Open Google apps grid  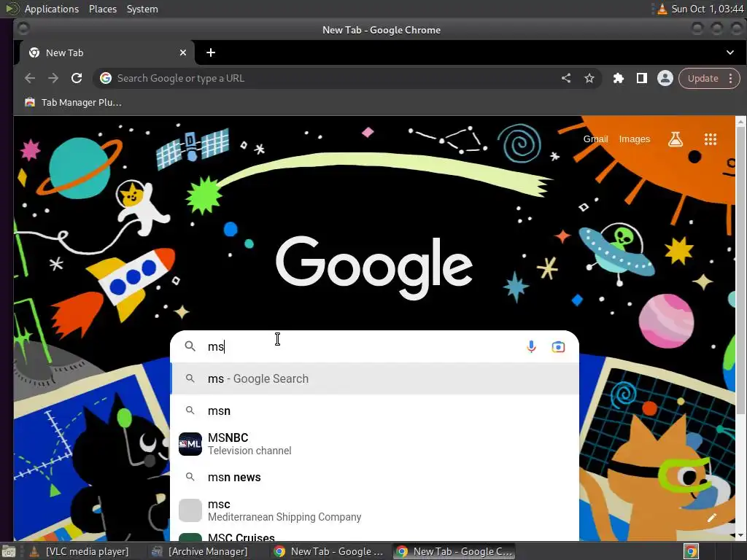click(x=711, y=139)
